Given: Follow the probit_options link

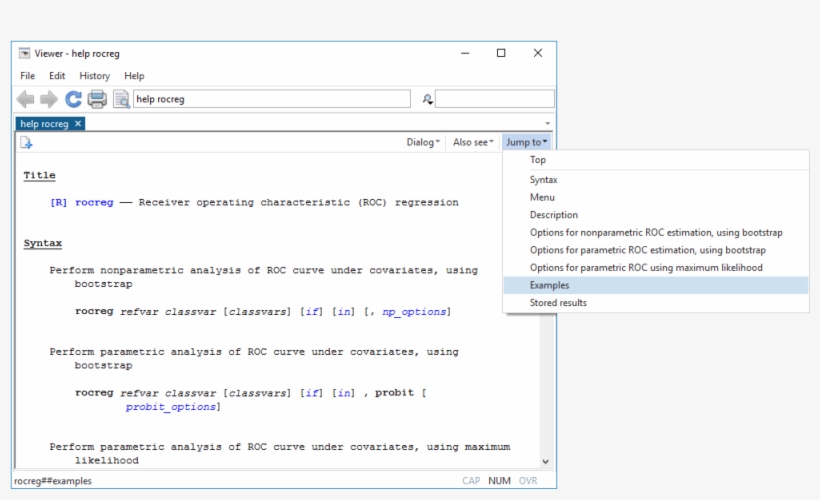Looking at the screenshot, I should (x=170, y=407).
